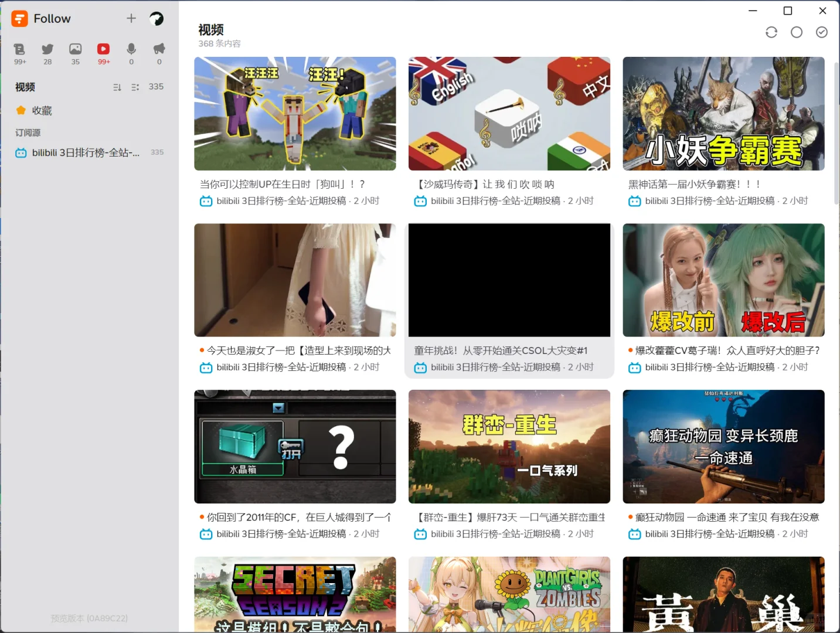Click bilibili icon under 2011年的CF video
Viewport: 840px width, 633px height.
[x=206, y=535]
